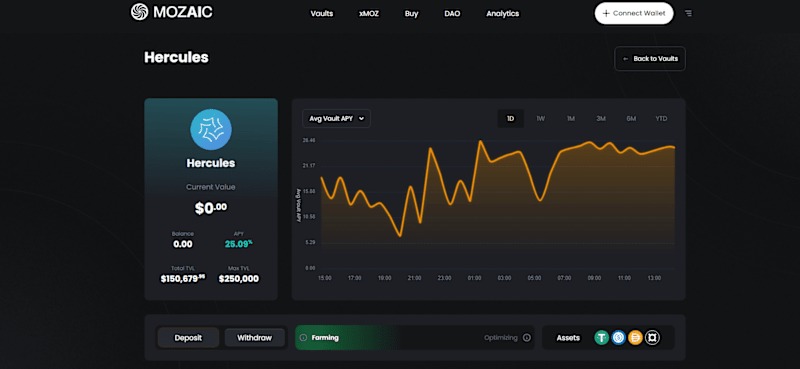Click info icon beside Optimizing
Viewport: 800px width, 369px height.
[527, 338]
